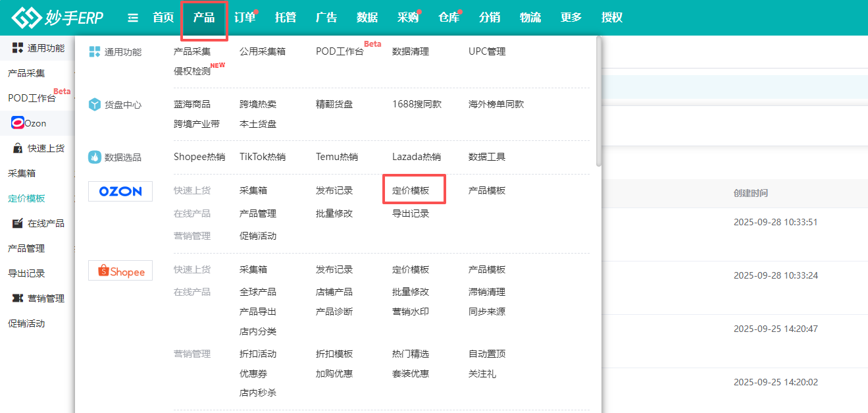Select 产品采集 in the dropdown menu
This screenshot has width=868, height=413.
point(192,51)
